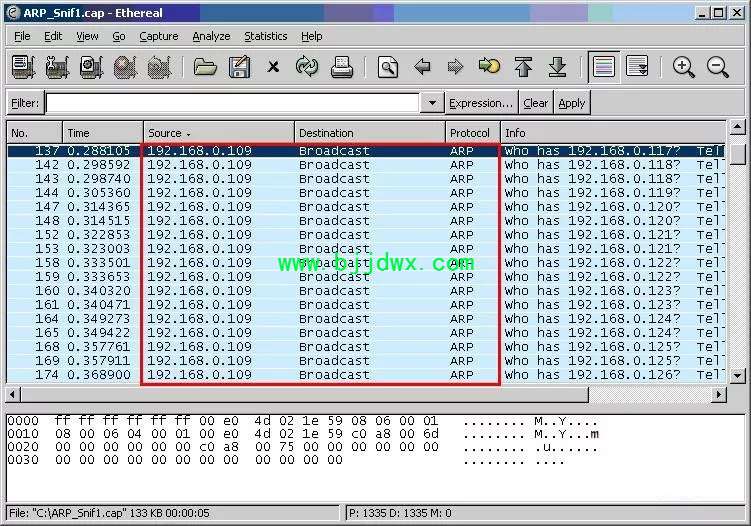The width and height of the screenshot is (751, 526).
Task: Zoom out packet text icon
Action: click(717, 67)
